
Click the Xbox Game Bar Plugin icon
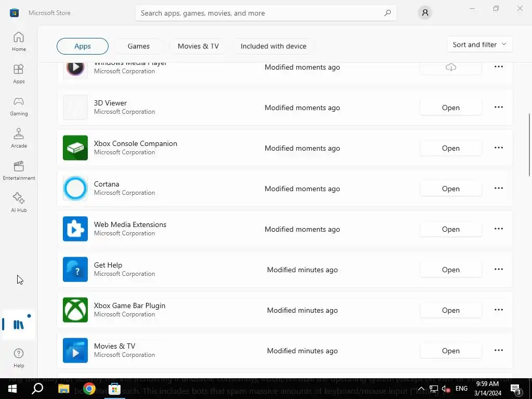coord(75,310)
